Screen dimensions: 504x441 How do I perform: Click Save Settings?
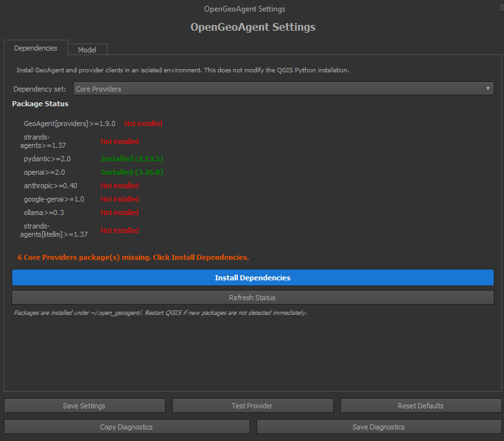tap(84, 406)
